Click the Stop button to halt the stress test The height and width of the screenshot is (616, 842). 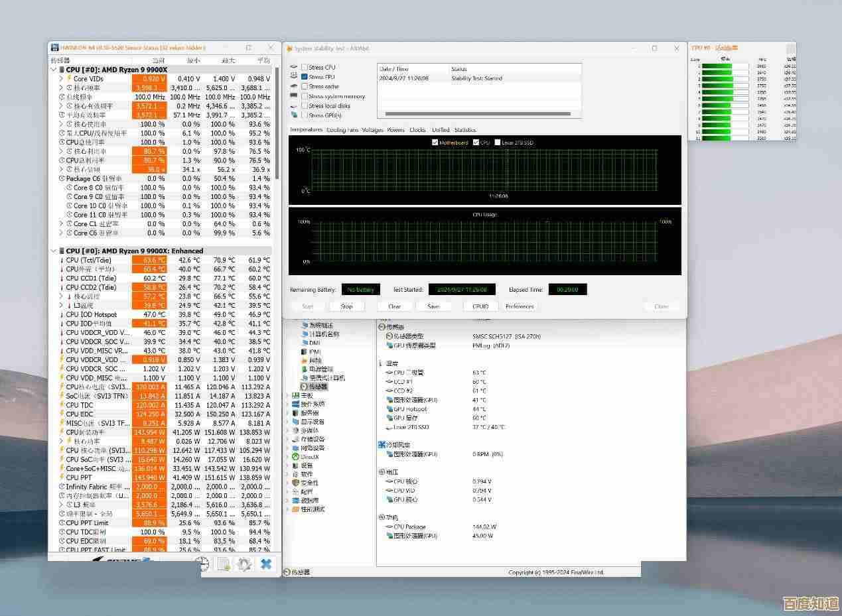[346, 306]
